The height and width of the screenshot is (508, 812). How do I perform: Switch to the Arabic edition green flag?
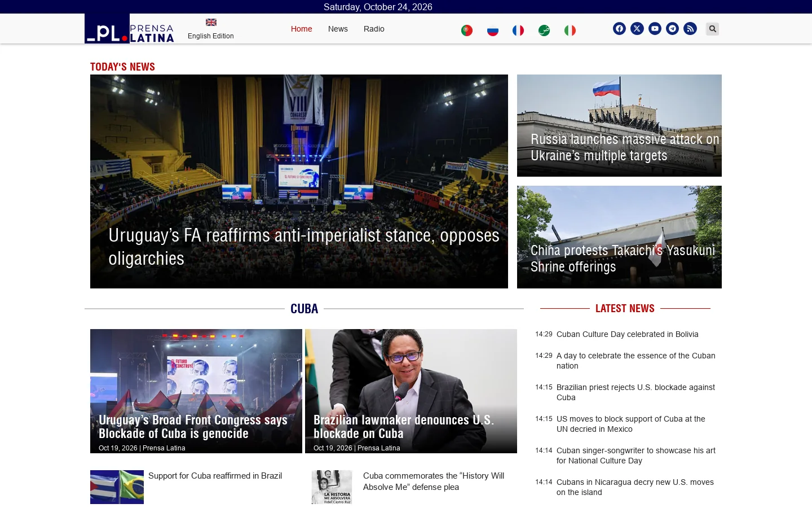[x=544, y=30]
